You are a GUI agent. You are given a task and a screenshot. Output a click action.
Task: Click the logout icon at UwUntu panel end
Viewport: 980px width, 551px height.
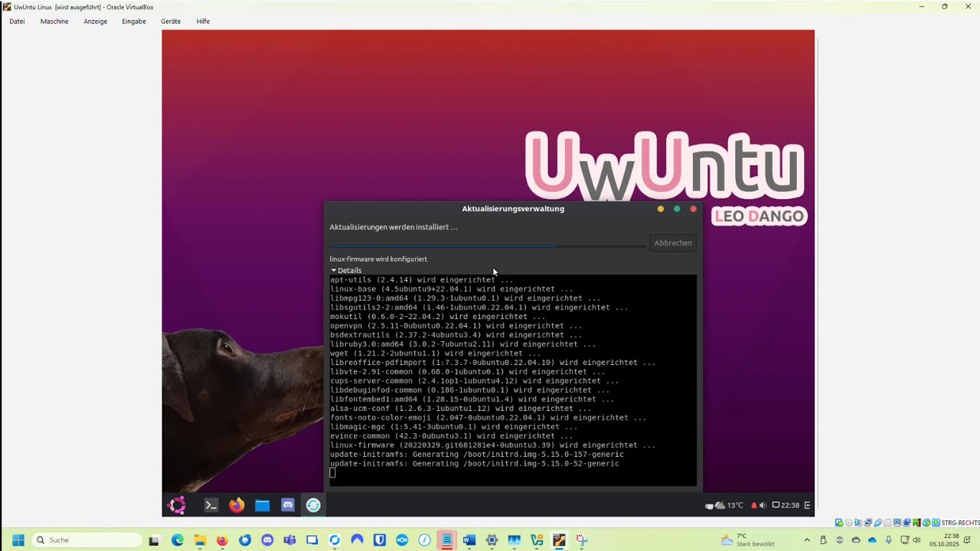pos(807,505)
